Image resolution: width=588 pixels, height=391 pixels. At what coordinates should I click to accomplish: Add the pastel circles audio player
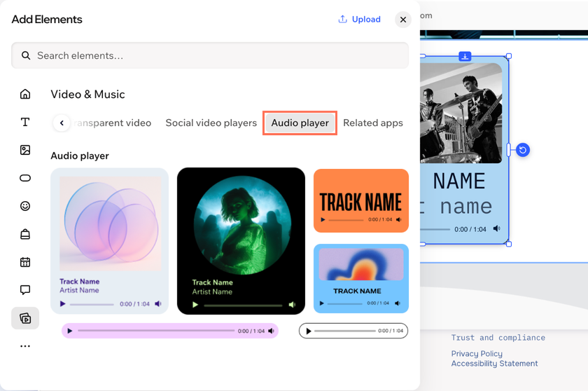[x=109, y=240]
